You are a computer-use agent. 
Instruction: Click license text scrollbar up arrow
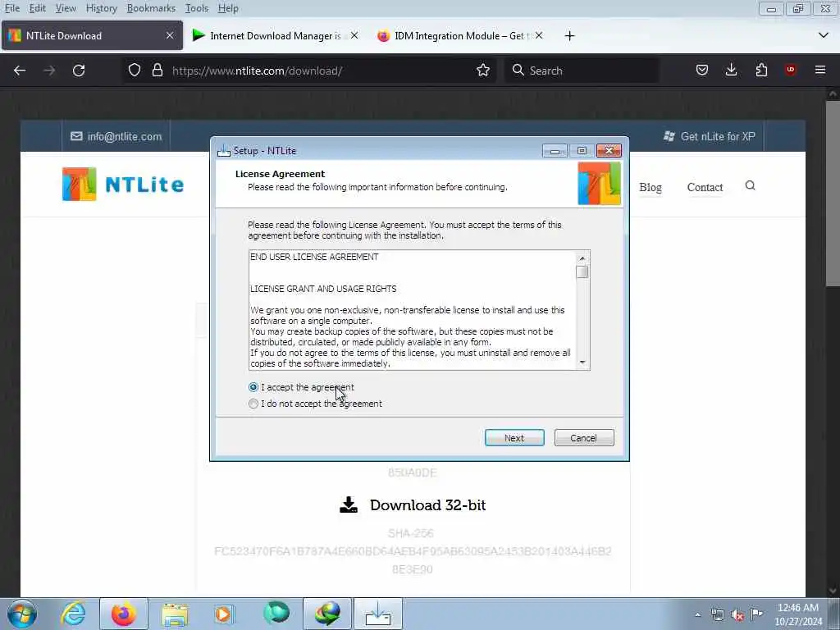pos(582,258)
